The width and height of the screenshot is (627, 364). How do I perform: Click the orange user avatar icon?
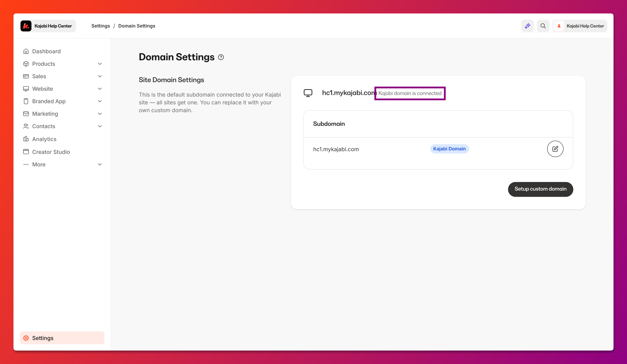tap(559, 26)
